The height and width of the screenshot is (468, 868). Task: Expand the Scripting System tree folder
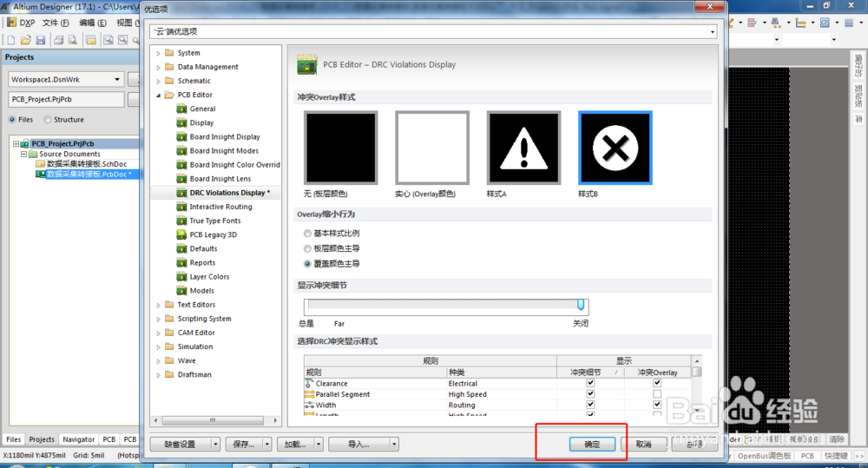[x=158, y=319]
